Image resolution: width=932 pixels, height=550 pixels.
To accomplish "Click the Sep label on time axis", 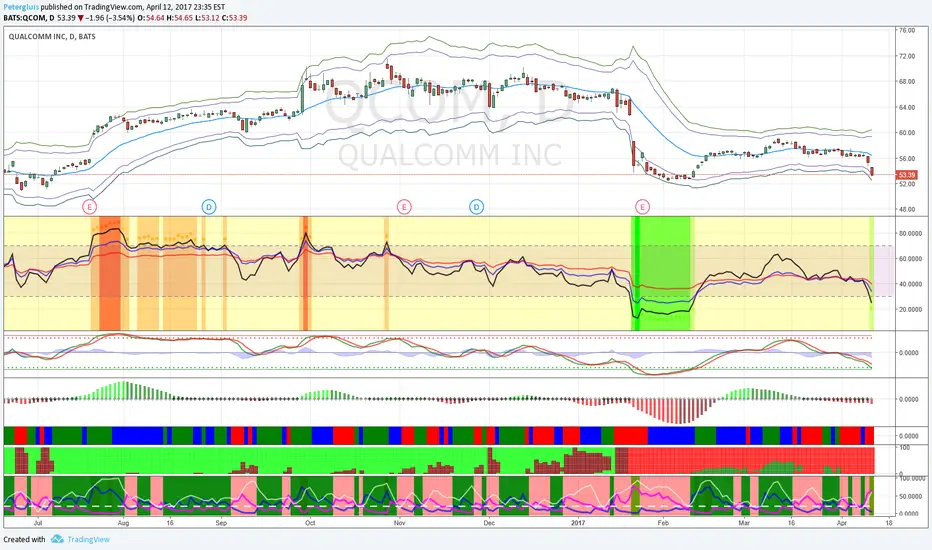I will point(221,523).
